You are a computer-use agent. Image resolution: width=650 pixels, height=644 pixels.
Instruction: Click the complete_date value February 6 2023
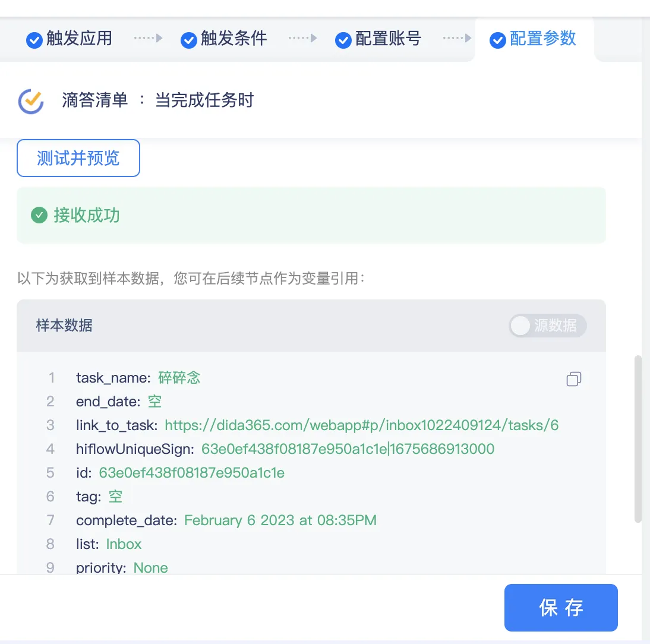(x=280, y=520)
